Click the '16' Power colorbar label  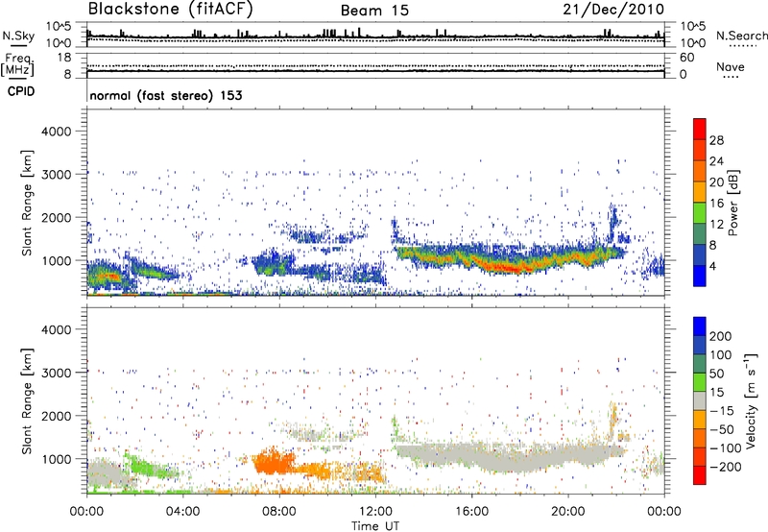tap(716, 204)
